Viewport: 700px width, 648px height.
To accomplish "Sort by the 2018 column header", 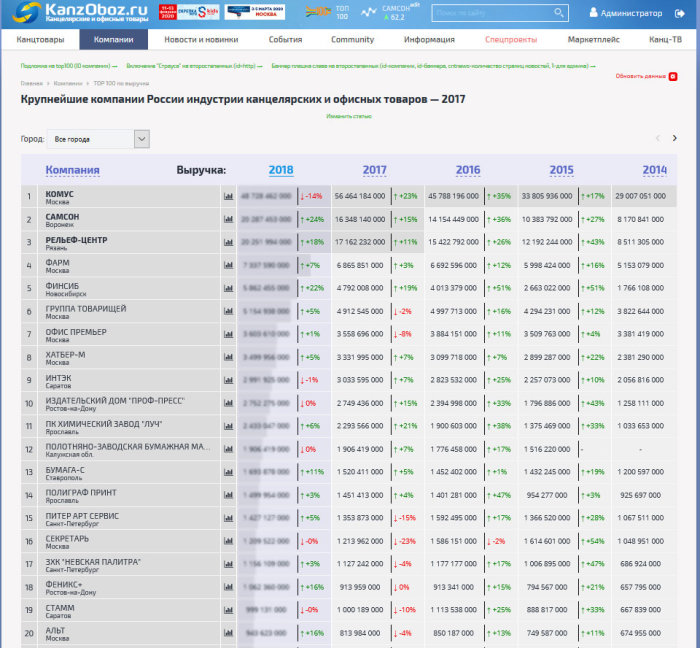I will (281, 170).
